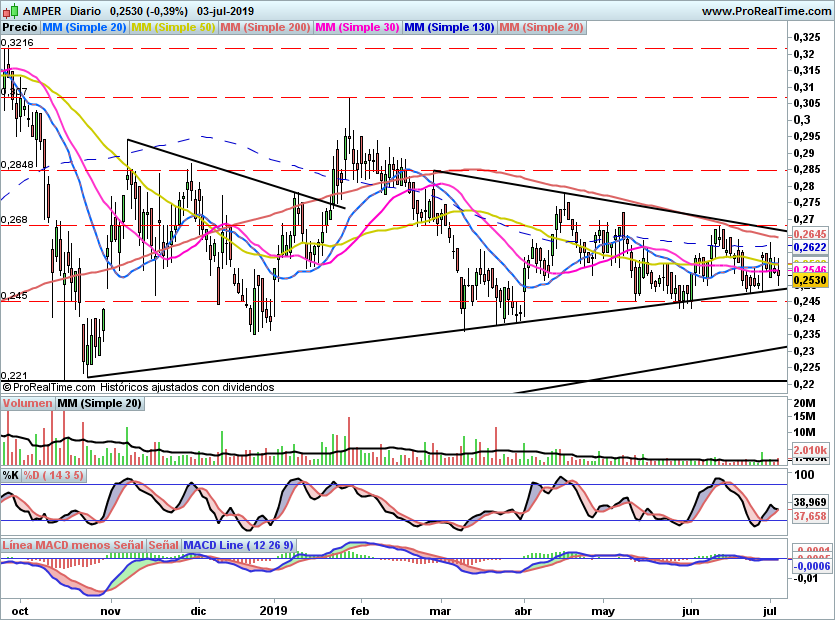
Task: Toggle the MM (Simple 200) label
Action: (266, 27)
